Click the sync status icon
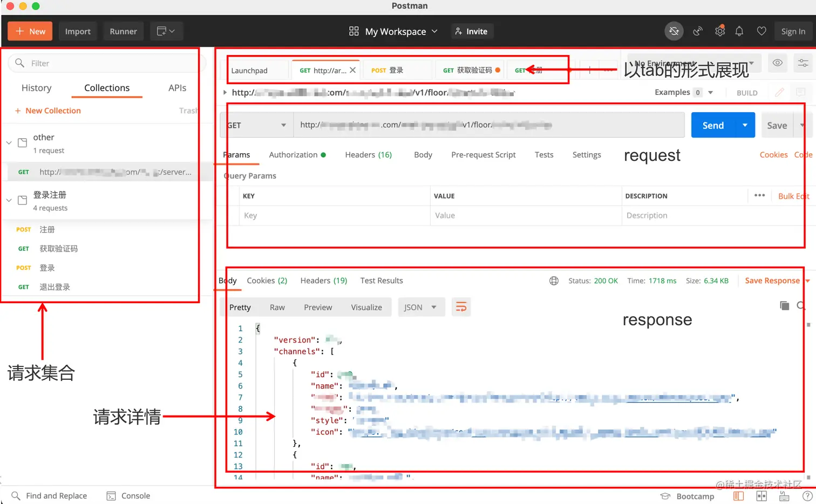 pos(674,31)
